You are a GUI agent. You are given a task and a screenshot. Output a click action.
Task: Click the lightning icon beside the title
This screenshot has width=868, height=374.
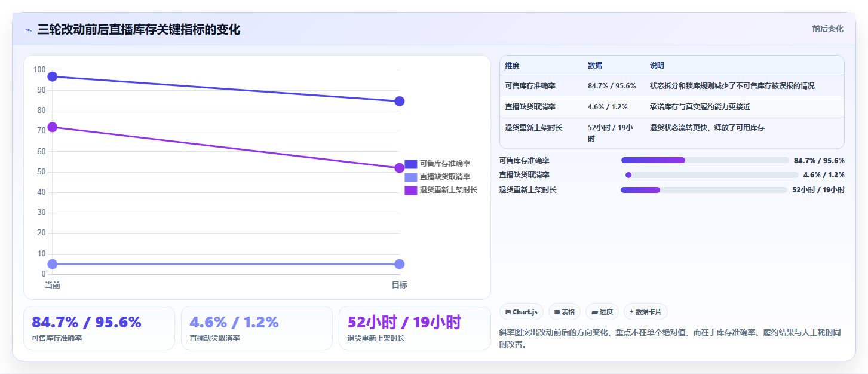(x=28, y=30)
